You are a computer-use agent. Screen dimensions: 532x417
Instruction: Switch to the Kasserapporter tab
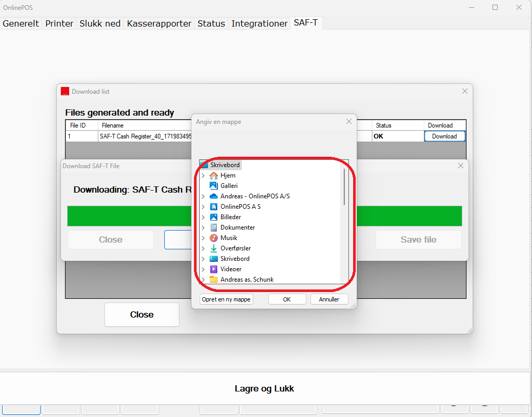[159, 23]
